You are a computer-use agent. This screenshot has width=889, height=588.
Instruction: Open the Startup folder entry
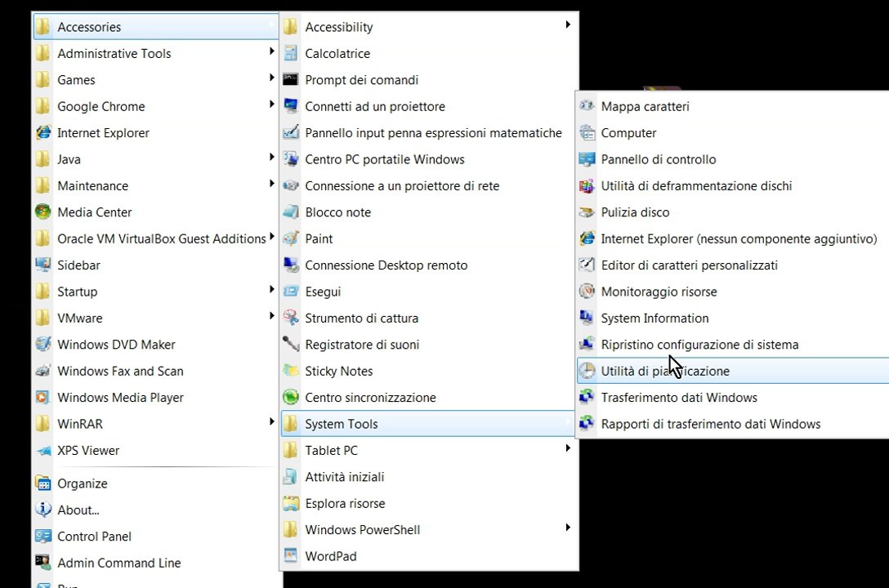(x=156, y=292)
